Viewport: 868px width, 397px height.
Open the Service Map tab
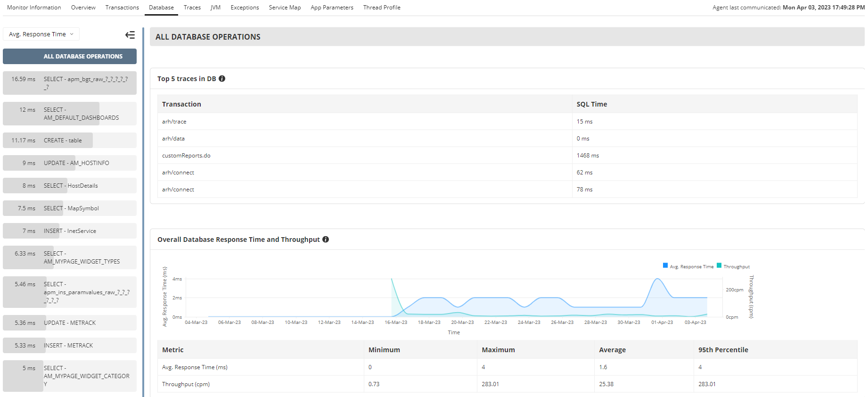(x=285, y=8)
